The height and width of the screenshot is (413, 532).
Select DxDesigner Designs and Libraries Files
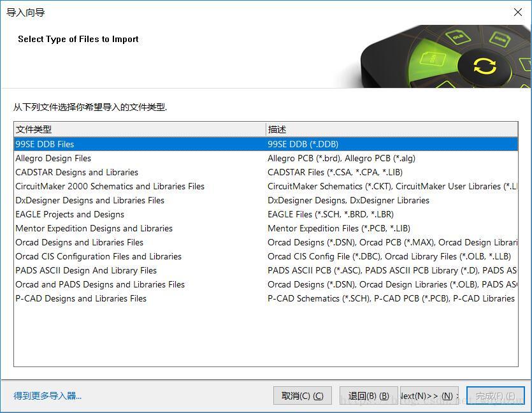click(x=90, y=200)
